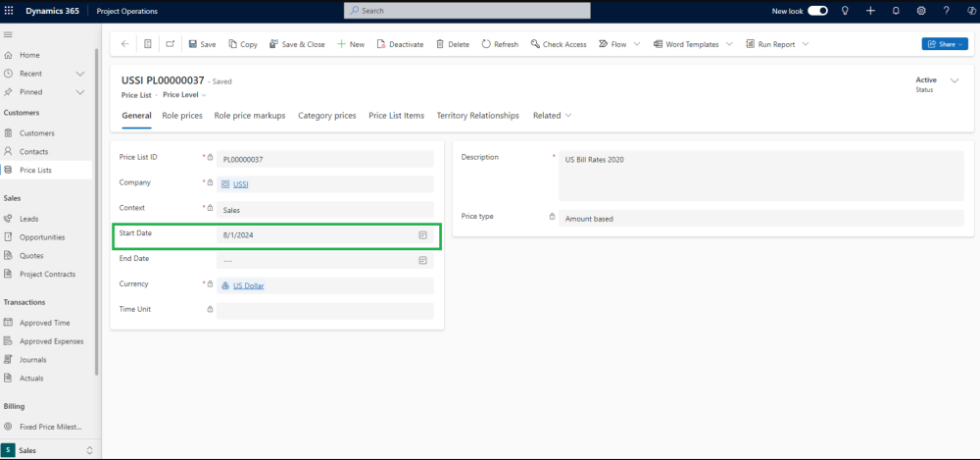Open the Price List Items tab
The width and height of the screenshot is (980, 460).
coord(396,116)
